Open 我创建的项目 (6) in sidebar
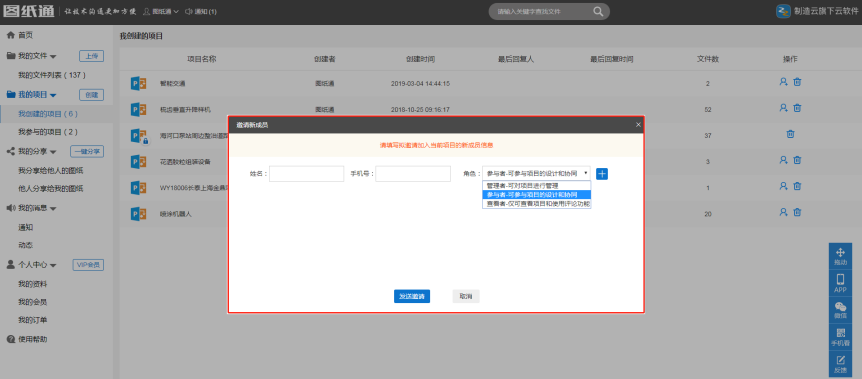This screenshot has width=862, height=379. click(x=48, y=114)
